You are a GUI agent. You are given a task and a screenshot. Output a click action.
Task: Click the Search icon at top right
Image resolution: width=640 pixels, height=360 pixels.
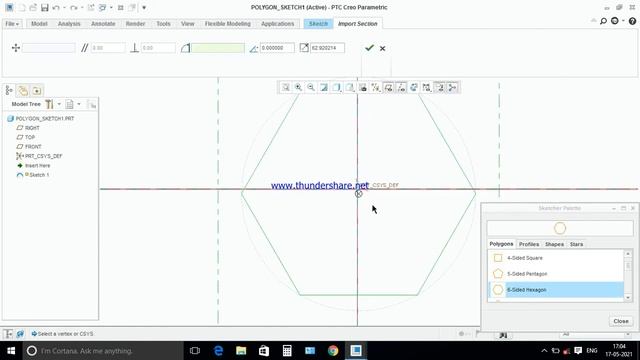[x=603, y=21]
